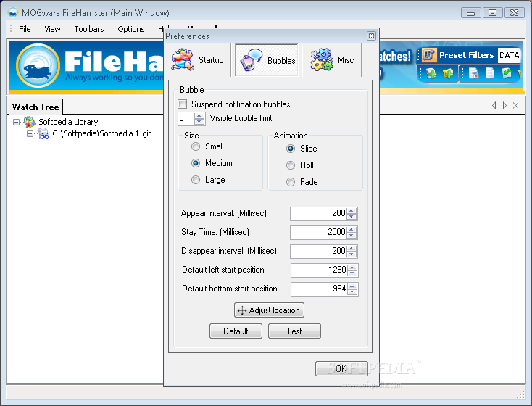This screenshot has height=406, width=532.
Task: Click the FileHamster round hamster logo
Action: coord(38,66)
